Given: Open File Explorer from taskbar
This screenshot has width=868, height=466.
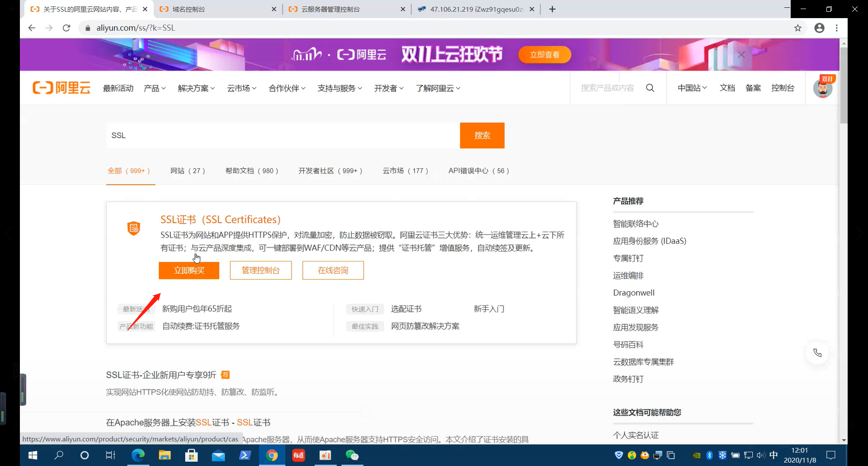Looking at the screenshot, I should [x=165, y=455].
